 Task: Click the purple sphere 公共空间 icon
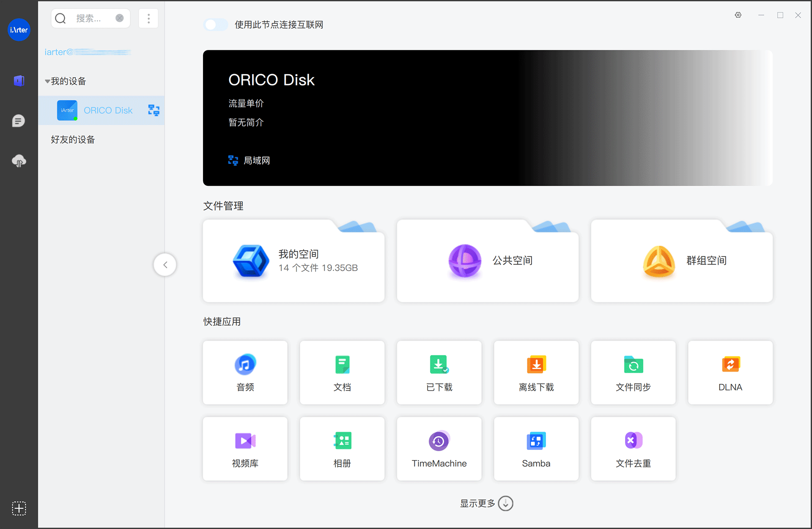465,261
